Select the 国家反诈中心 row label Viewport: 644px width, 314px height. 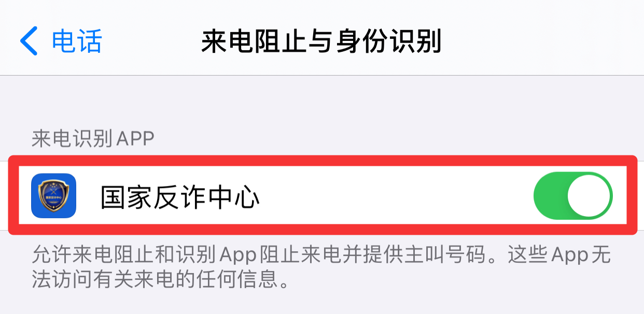[x=179, y=197]
